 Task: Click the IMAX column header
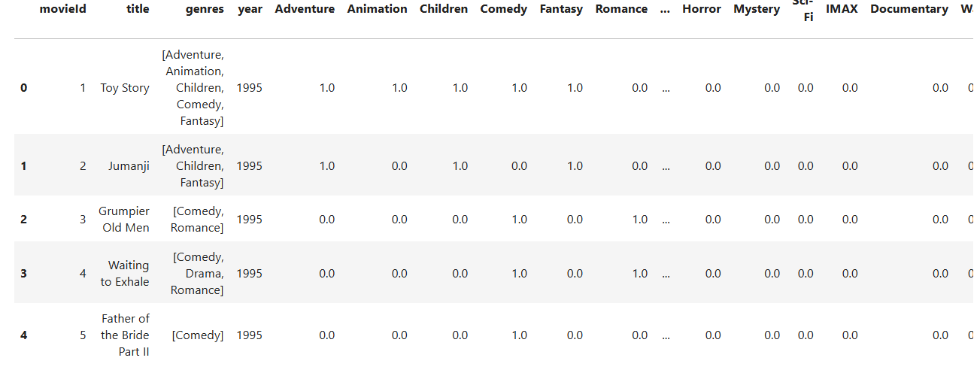[842, 9]
